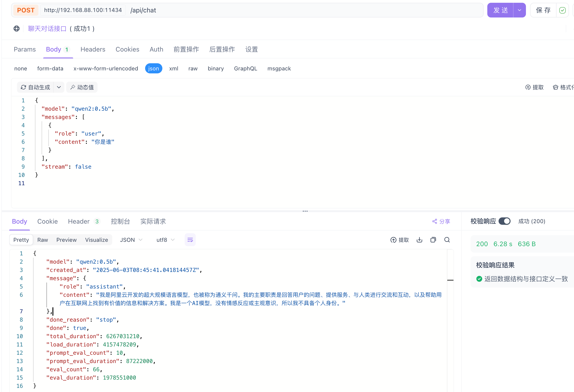Image resolution: width=574 pixels, height=392 pixels.
Task: Select the binary body type
Action: [x=216, y=68]
